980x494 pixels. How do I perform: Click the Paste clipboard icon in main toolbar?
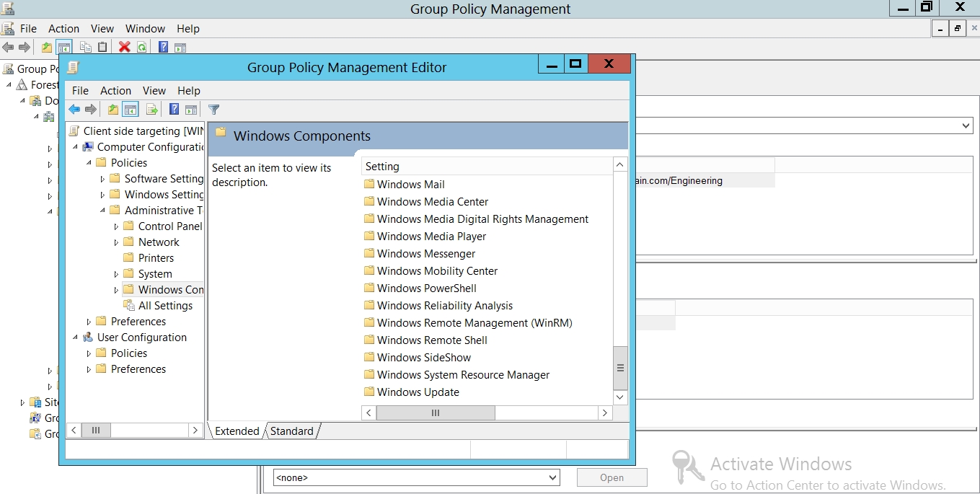[102, 48]
